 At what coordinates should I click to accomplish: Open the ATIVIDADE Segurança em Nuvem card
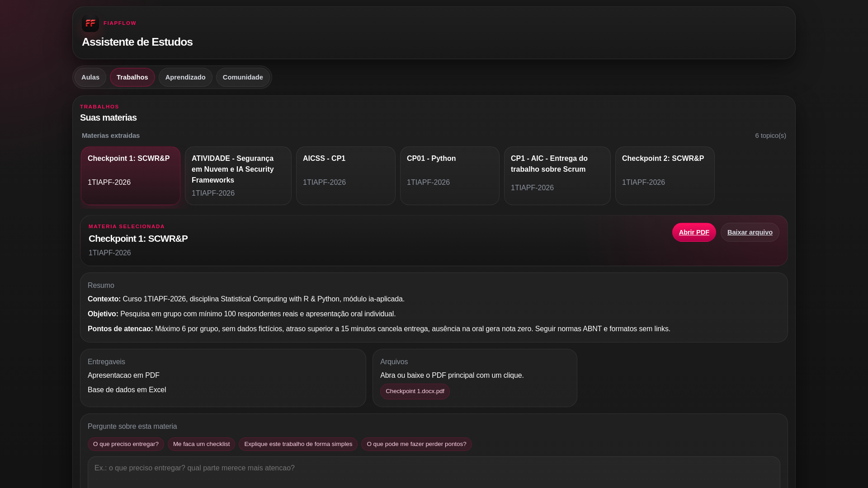[238, 176]
